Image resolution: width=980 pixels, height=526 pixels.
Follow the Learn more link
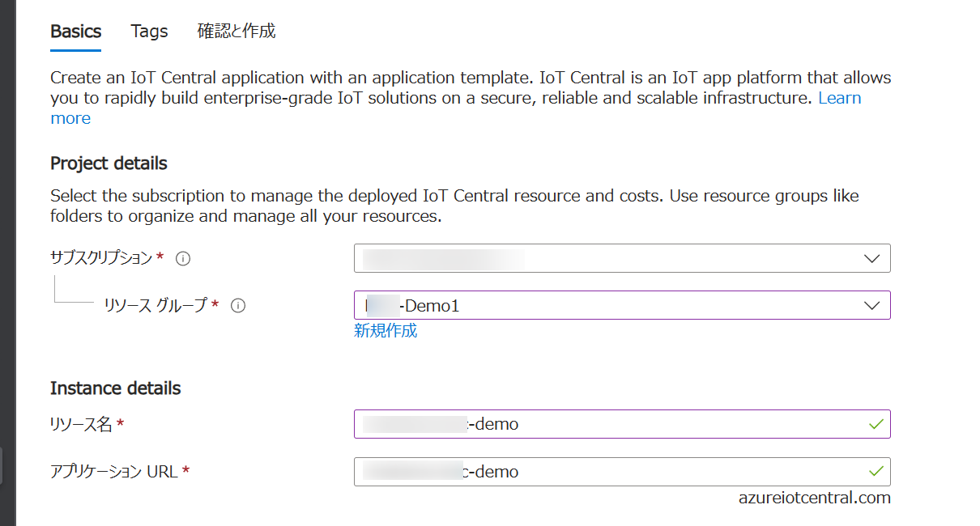tap(839, 98)
